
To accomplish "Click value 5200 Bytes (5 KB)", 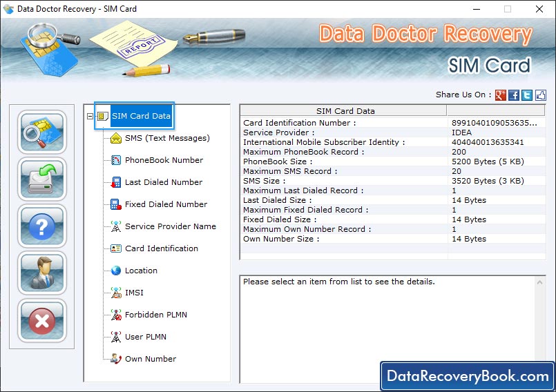I will pyautogui.click(x=488, y=161).
